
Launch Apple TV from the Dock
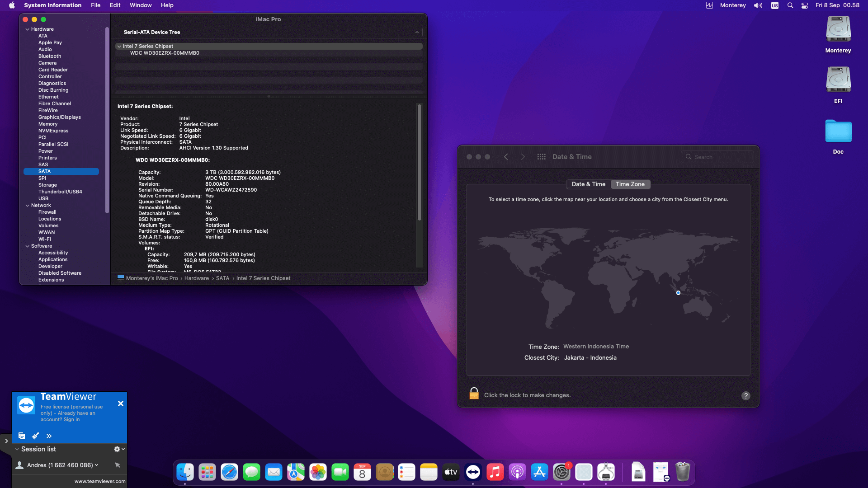(x=451, y=472)
